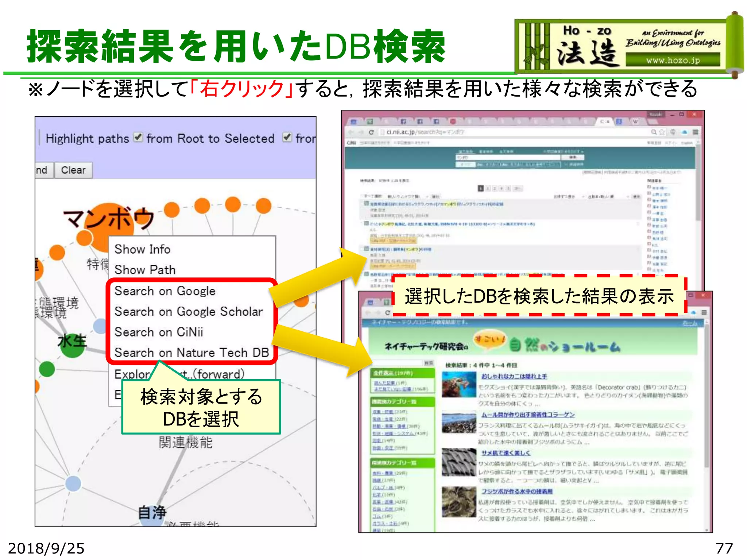Click the red circle browser tab icon
Screen dimensions: 747x560
coord(453,121)
